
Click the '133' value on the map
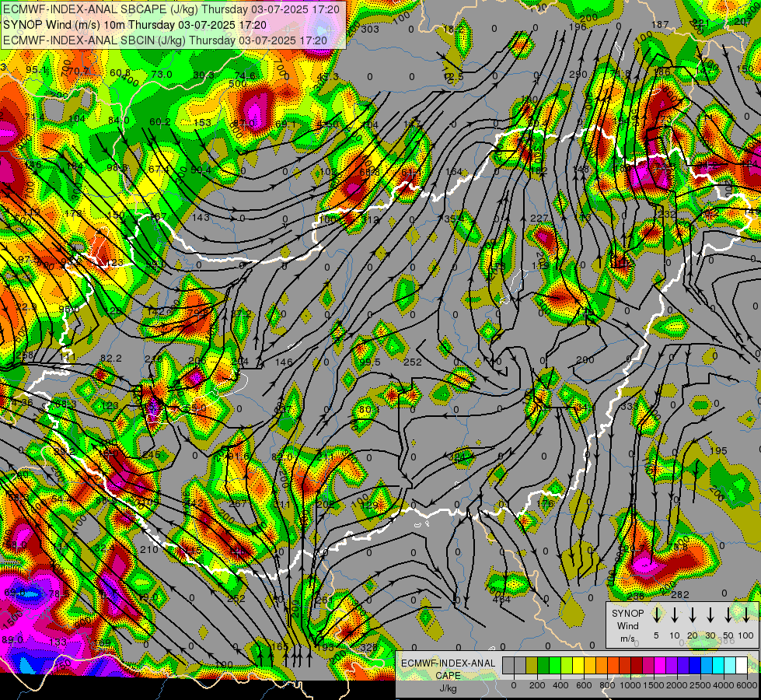tap(58, 642)
